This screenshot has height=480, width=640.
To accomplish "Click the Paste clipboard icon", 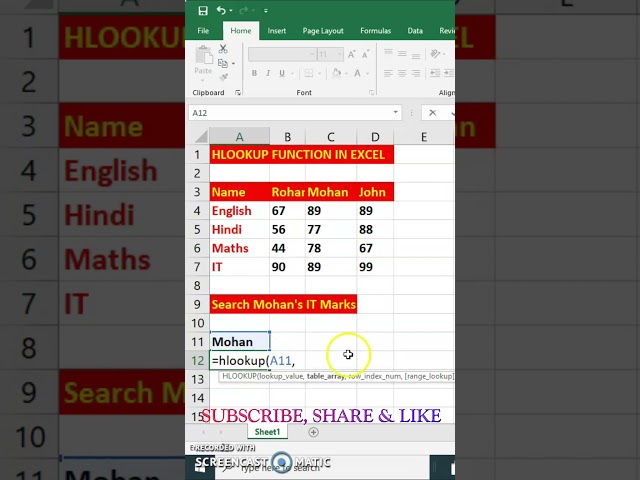I will (204, 56).
